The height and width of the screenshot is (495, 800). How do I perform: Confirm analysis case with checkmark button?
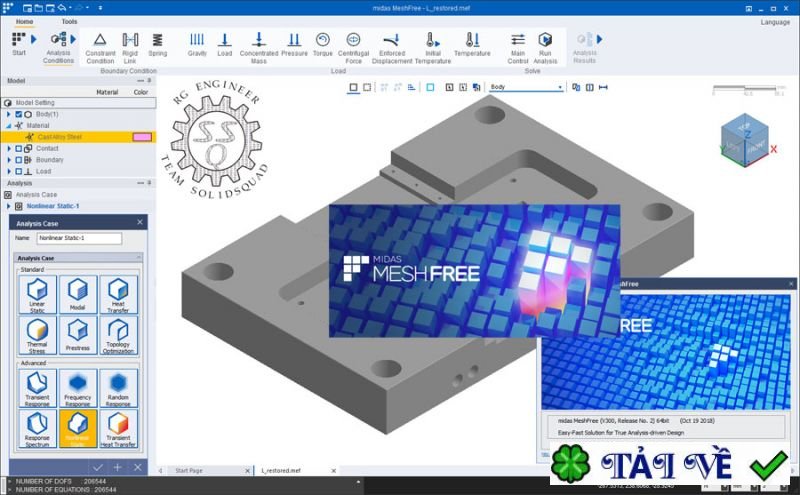click(98, 467)
